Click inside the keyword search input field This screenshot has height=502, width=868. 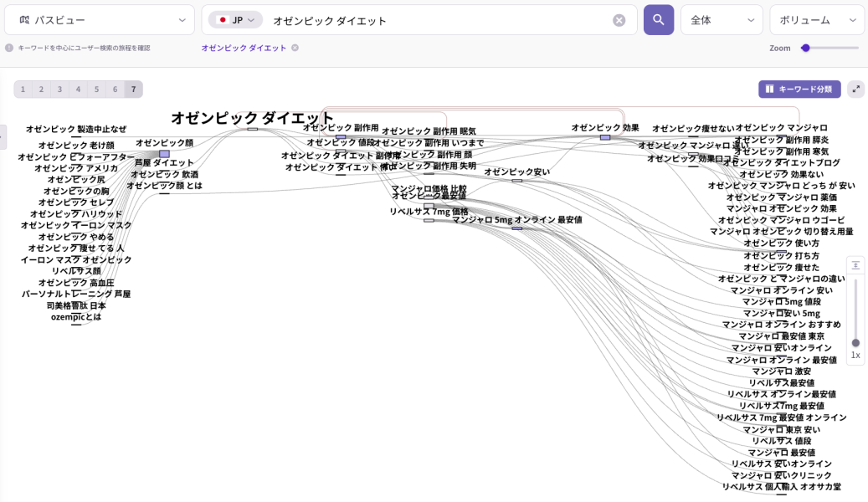tap(419, 19)
